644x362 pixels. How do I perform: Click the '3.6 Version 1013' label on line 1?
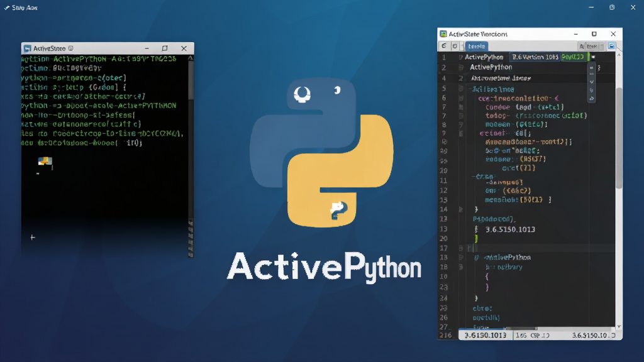(x=535, y=57)
